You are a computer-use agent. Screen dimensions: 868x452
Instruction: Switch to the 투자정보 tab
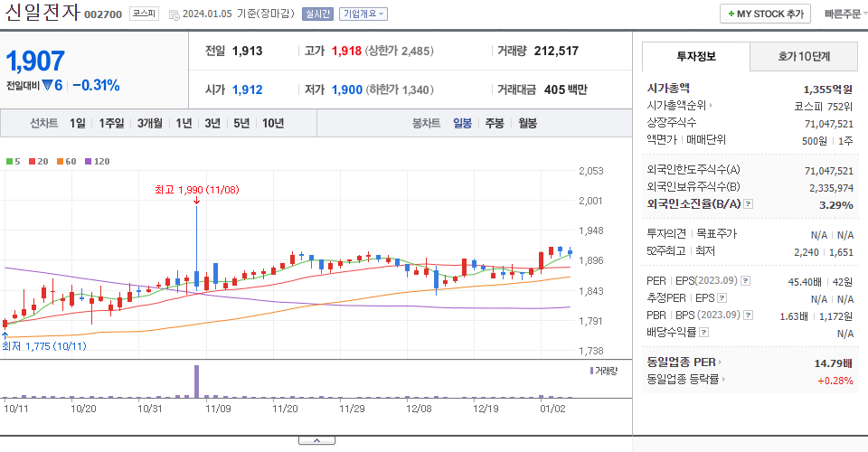tap(696, 56)
